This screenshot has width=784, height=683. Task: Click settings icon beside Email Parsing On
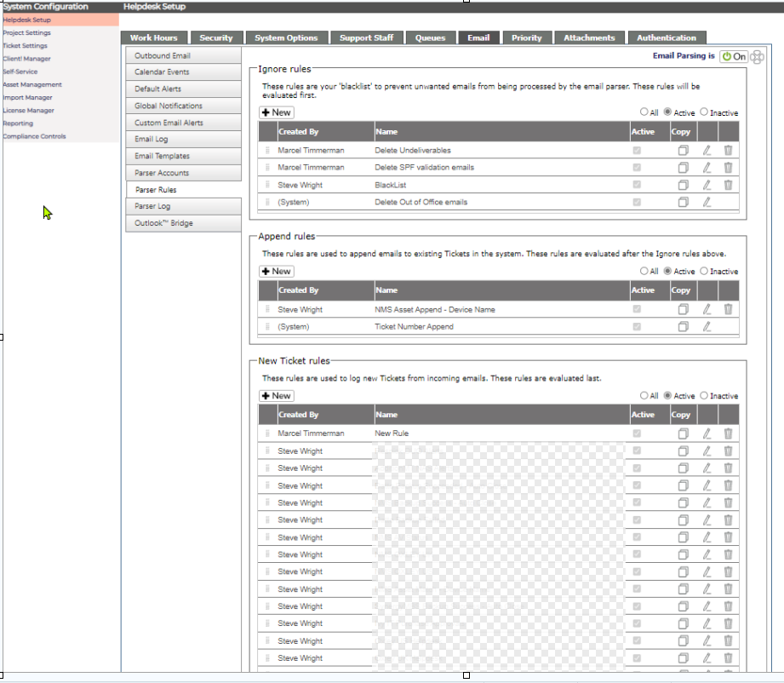tap(757, 56)
